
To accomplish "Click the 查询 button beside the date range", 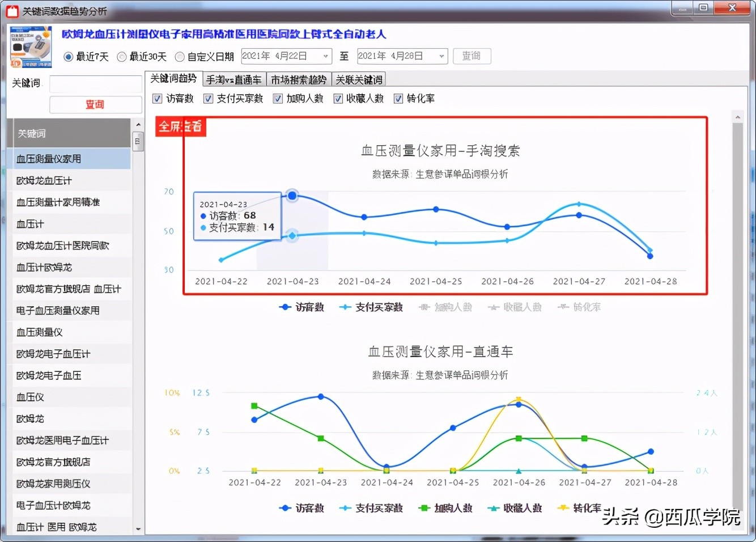I will point(472,56).
